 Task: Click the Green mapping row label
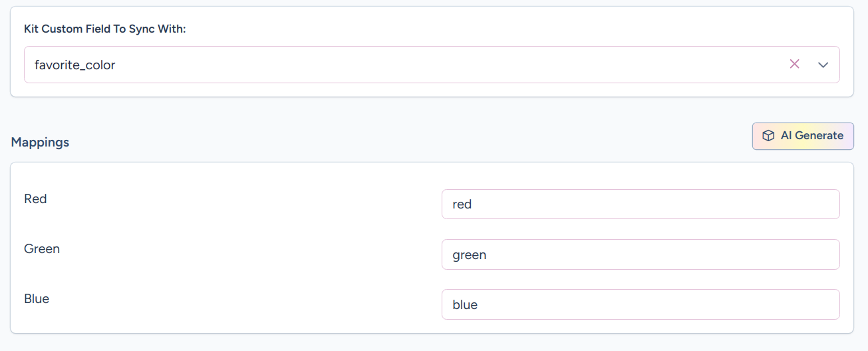tap(42, 248)
